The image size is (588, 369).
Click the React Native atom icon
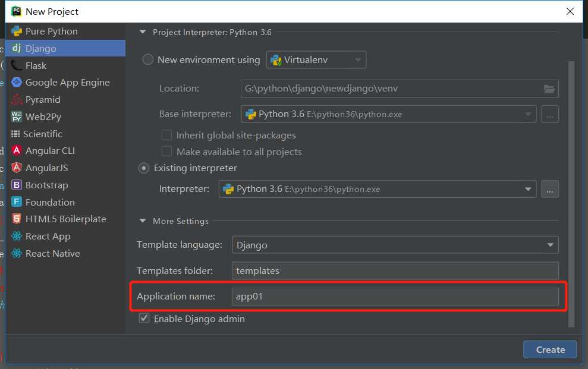(x=17, y=253)
